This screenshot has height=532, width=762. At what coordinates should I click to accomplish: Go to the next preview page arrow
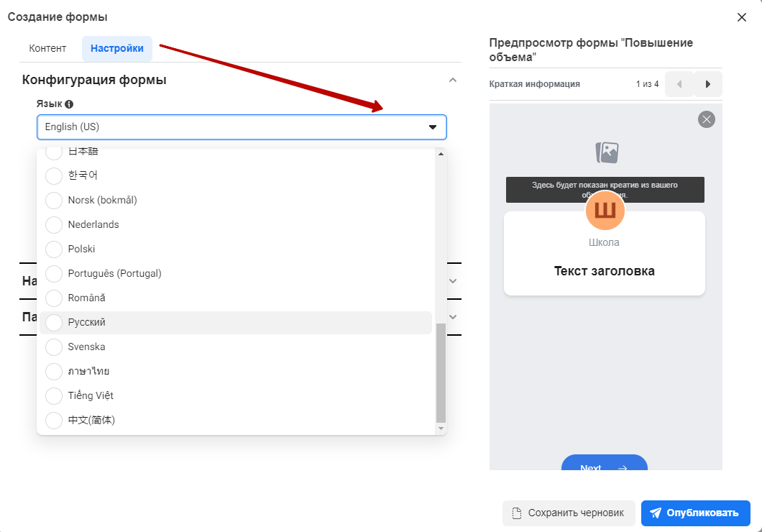click(x=707, y=84)
